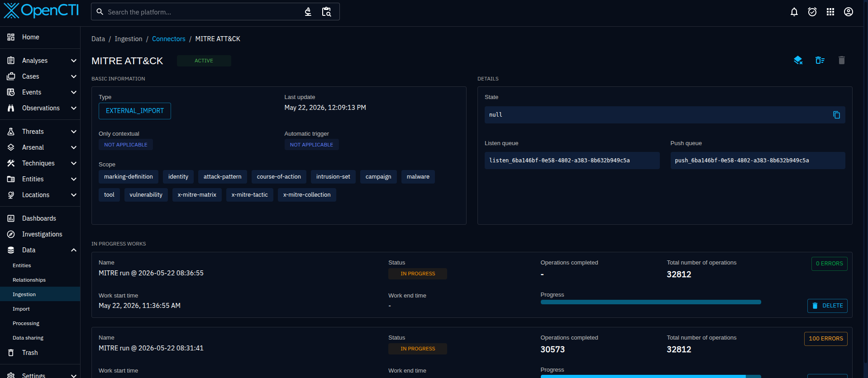Open the Import submenu item
Screen dimensions: 868x378
(40, 309)
